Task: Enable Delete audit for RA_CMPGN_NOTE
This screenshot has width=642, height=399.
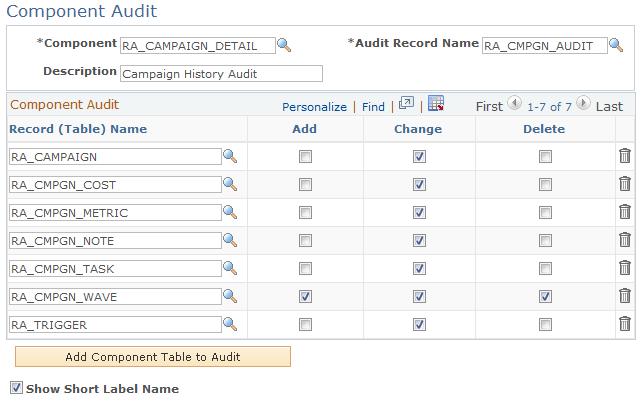Action: click(x=545, y=241)
